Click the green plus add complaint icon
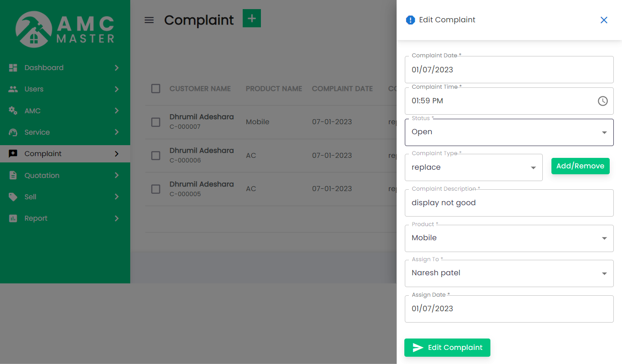Image resolution: width=622 pixels, height=364 pixels. (251, 18)
